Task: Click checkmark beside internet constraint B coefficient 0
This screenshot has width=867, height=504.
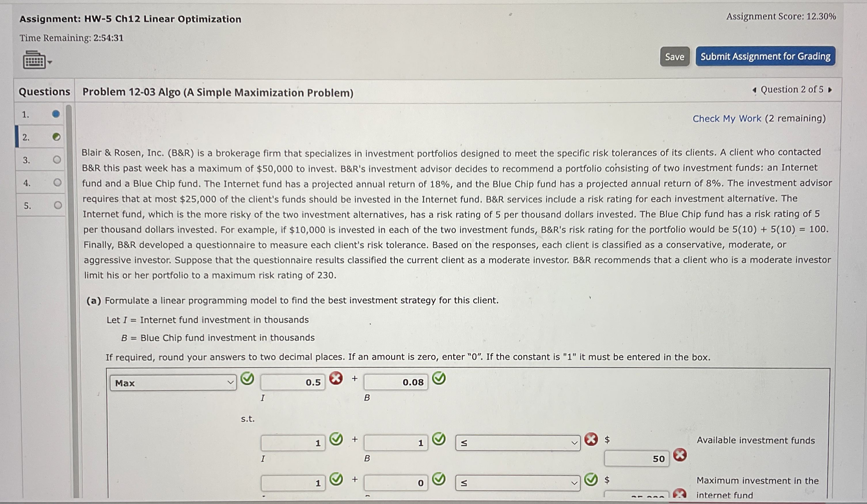Action: (x=439, y=479)
